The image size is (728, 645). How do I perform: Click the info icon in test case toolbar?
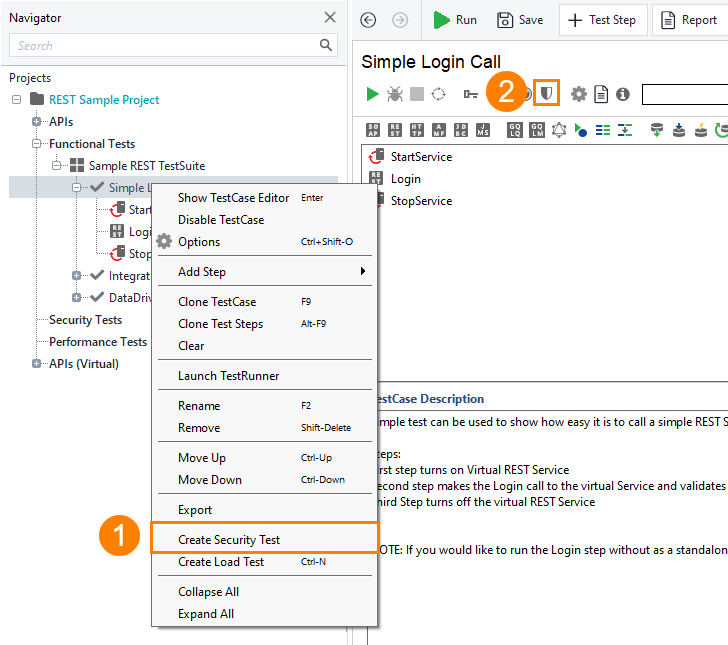(623, 94)
